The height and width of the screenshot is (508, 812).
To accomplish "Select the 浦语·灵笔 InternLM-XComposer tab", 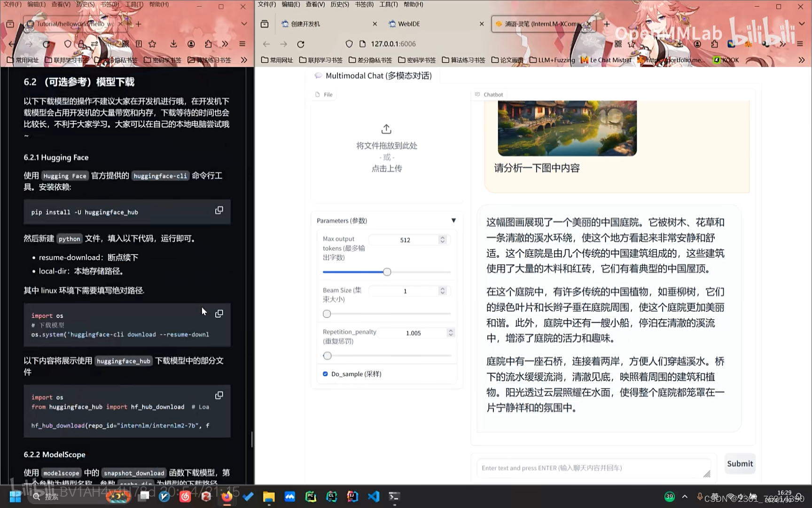I will point(543,24).
